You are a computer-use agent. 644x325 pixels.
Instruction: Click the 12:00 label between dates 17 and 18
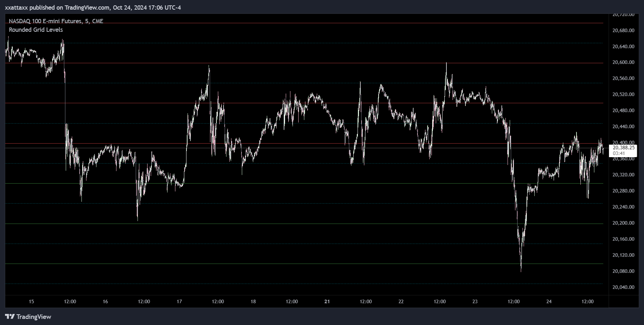218,301
